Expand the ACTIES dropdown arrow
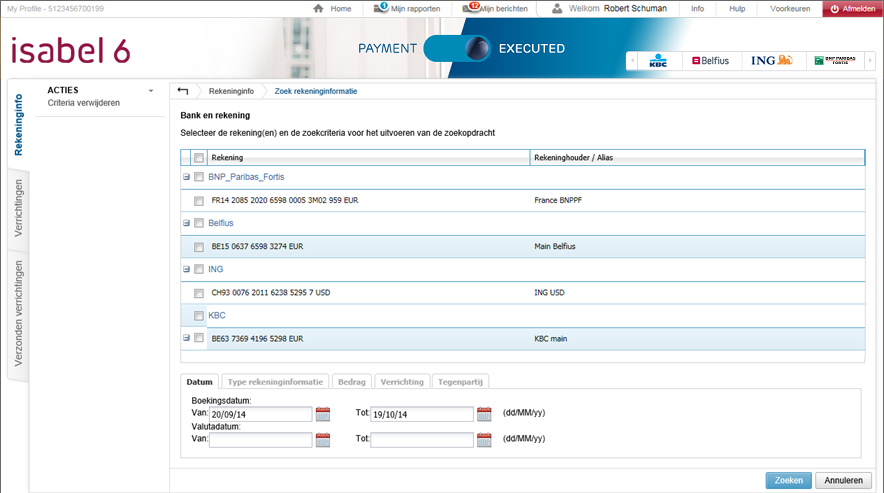 151,91
